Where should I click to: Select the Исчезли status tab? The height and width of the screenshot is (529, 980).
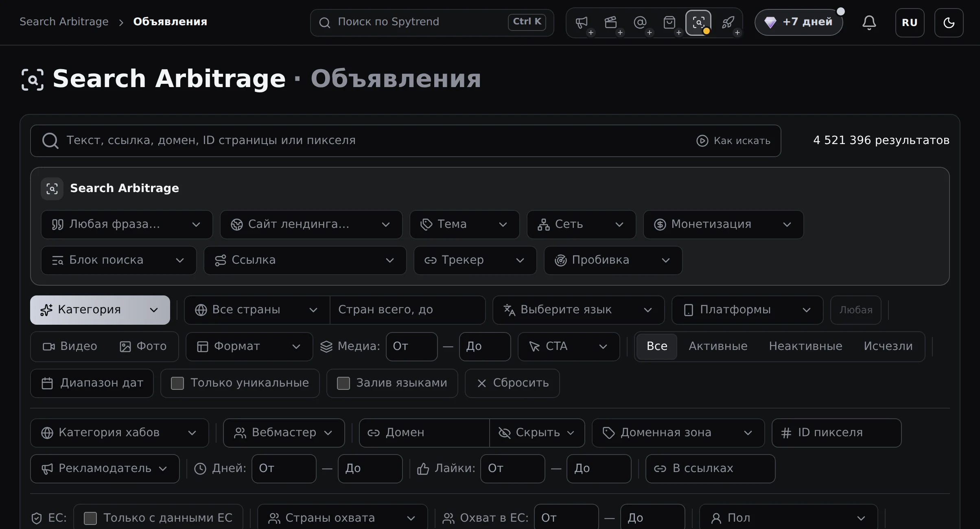[x=888, y=346]
